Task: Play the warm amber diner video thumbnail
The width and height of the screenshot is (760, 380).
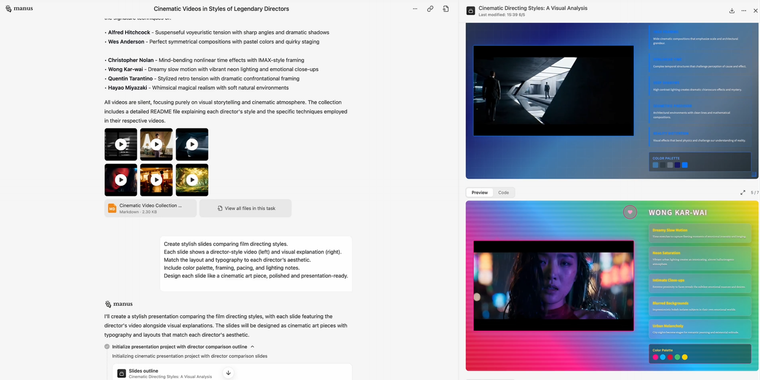Action: tap(156, 180)
